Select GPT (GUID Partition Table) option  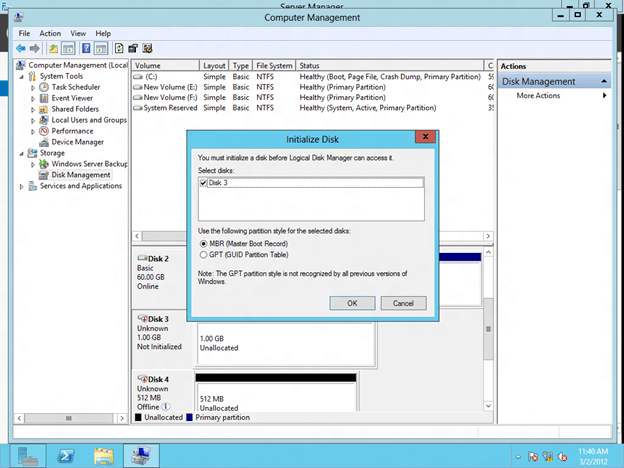(x=204, y=256)
